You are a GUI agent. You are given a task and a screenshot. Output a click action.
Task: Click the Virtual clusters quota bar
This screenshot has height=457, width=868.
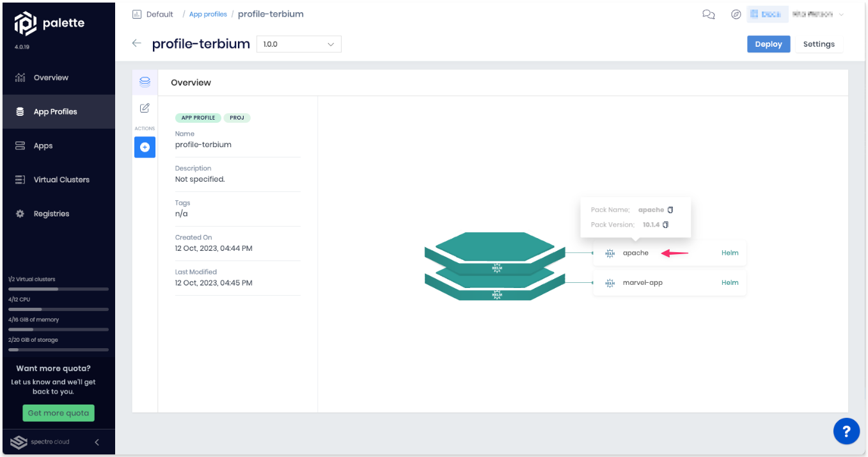pyautogui.click(x=58, y=289)
